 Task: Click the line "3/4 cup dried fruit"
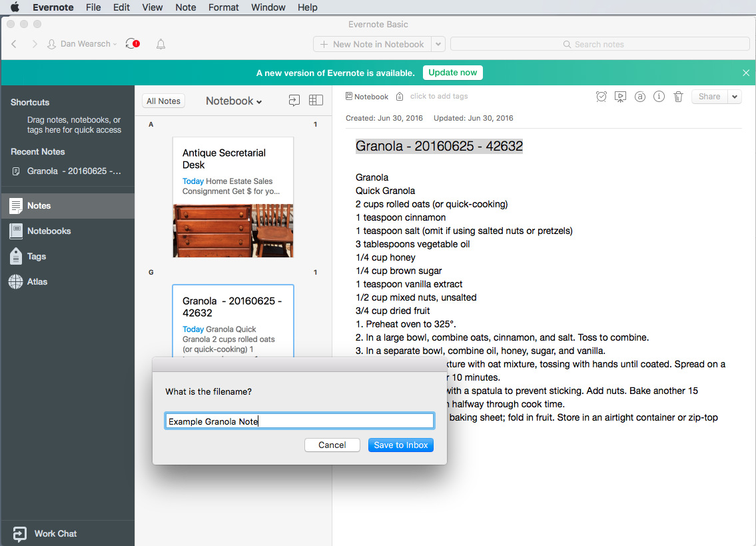click(x=392, y=311)
